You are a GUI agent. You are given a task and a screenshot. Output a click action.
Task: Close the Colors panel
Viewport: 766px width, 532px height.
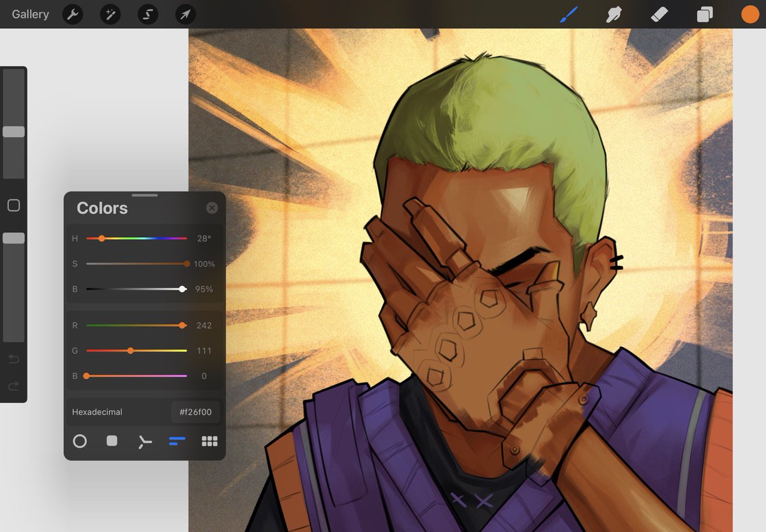(212, 208)
